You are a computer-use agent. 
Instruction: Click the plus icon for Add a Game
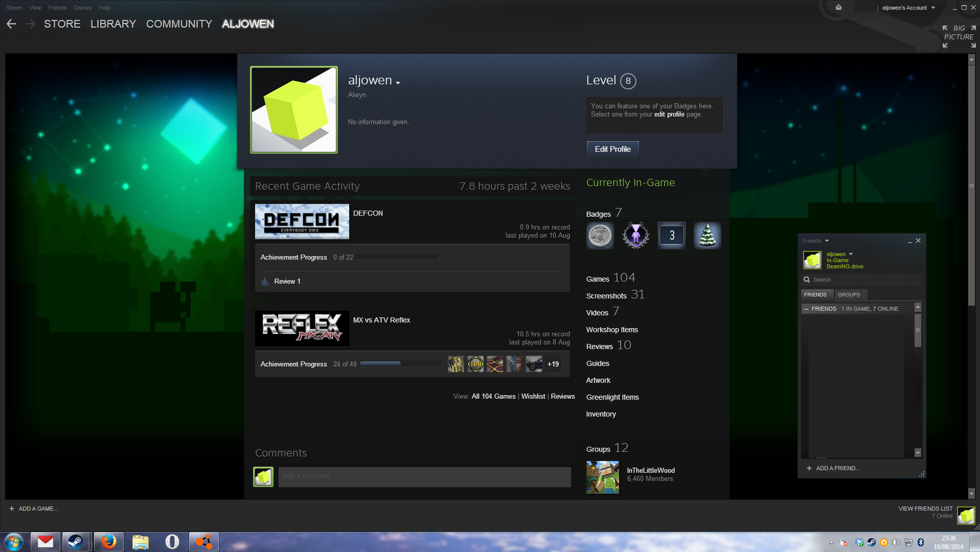(12, 509)
